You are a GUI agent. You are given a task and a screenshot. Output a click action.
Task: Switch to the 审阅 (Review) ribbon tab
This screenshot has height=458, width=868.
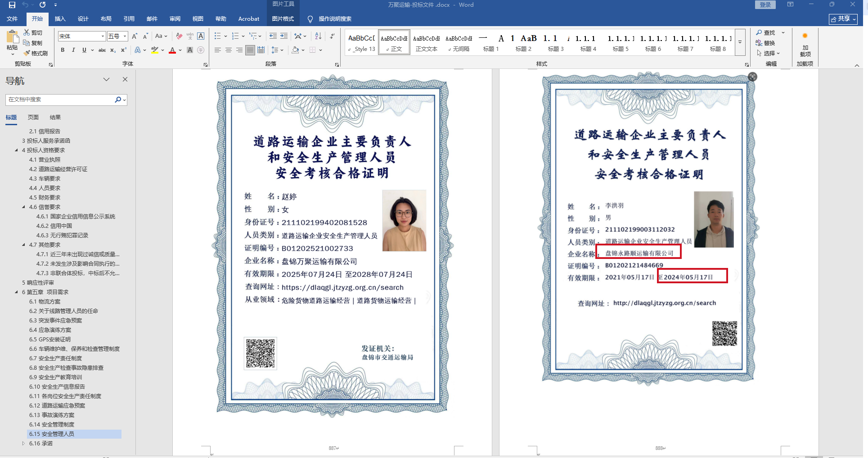[x=175, y=19]
